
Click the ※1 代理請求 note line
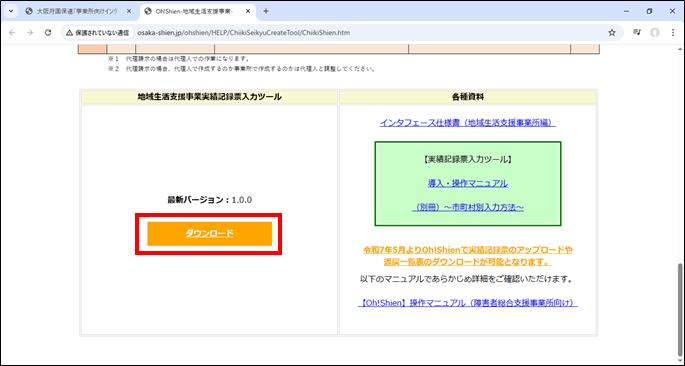179,59
